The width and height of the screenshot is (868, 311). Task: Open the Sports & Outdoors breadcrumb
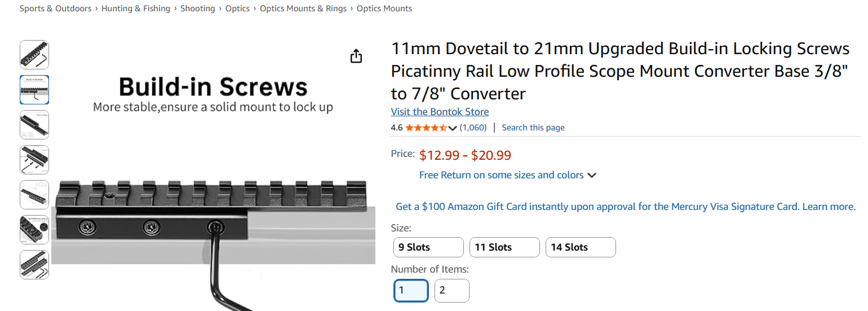(x=55, y=8)
